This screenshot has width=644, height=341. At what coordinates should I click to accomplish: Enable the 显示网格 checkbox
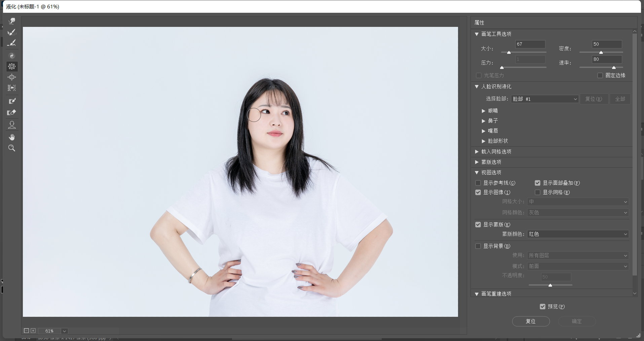[537, 192]
